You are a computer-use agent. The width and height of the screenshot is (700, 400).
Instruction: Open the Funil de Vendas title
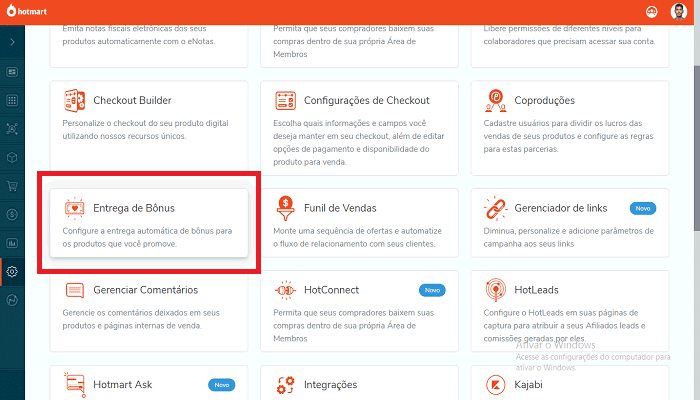pyautogui.click(x=340, y=208)
